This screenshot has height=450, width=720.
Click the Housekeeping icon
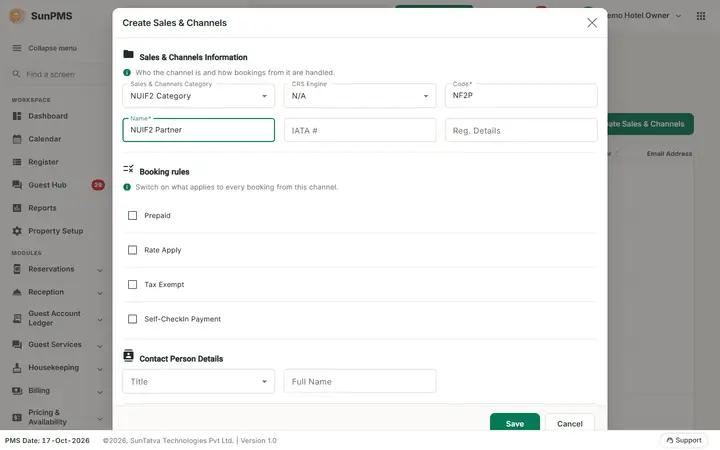point(17,368)
